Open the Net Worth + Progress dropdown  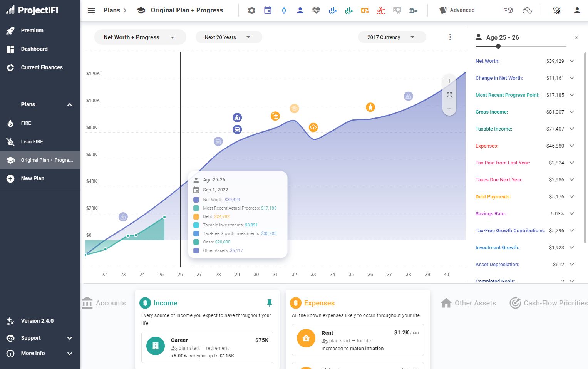tap(139, 37)
